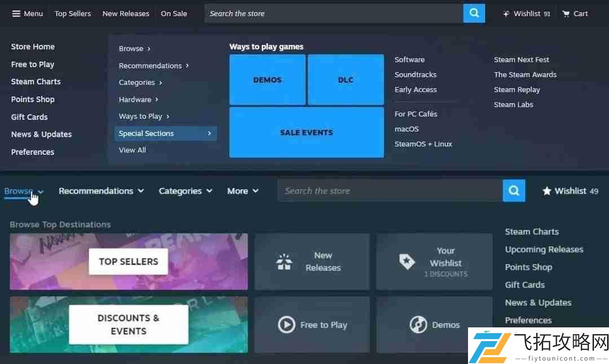Open the teal DISCOUNTS & EVENTS banner

point(129,325)
